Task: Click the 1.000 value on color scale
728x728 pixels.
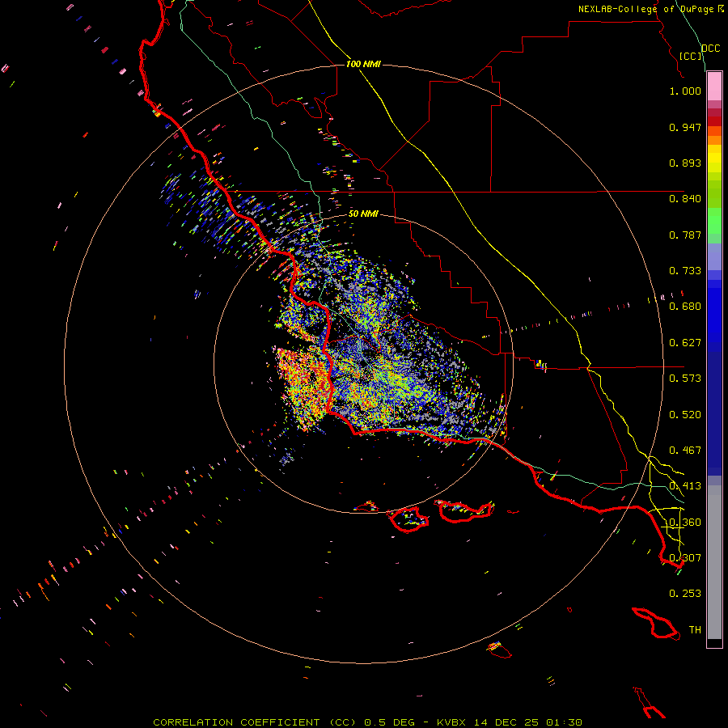Action: 685,91
